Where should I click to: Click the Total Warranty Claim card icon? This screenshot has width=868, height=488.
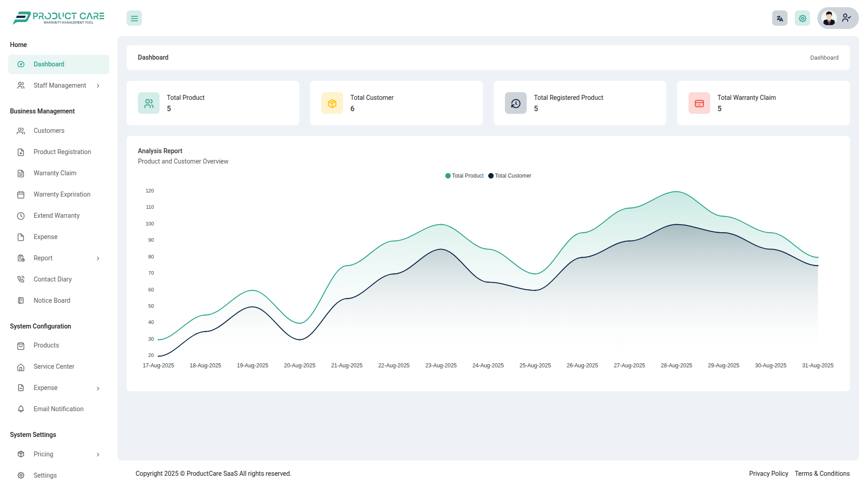[699, 103]
